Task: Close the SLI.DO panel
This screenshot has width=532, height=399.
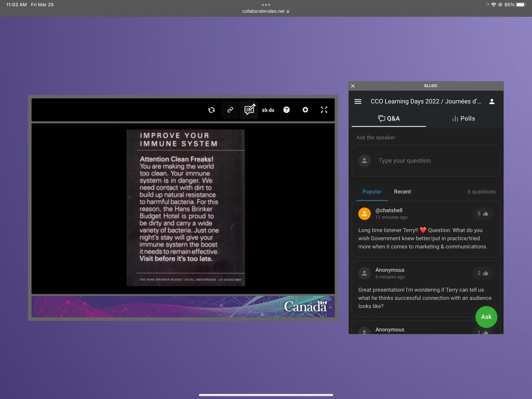Action: tap(353, 86)
